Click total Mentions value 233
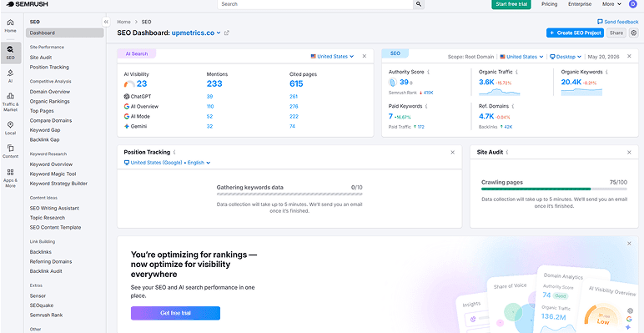Viewport: 644px width, 333px height. coord(214,83)
